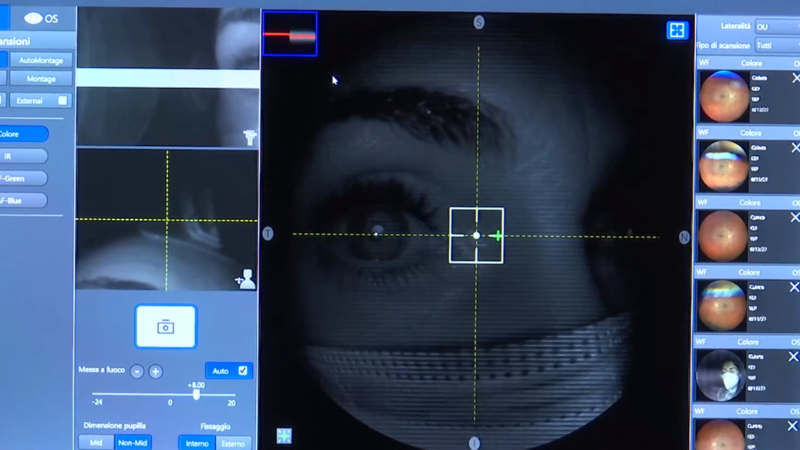Viewport: 800px width, 450px height.
Task: Click the AutoMontage button
Action: point(41,60)
